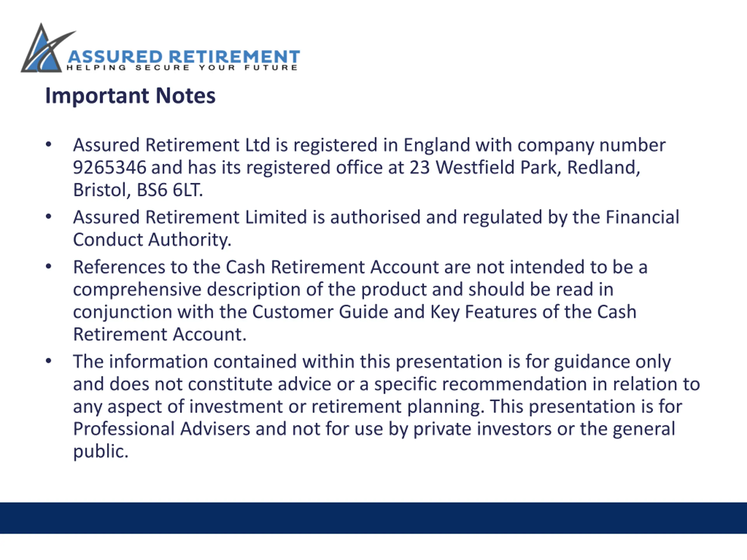Click the second bullet point marker

pyautogui.click(x=48, y=216)
